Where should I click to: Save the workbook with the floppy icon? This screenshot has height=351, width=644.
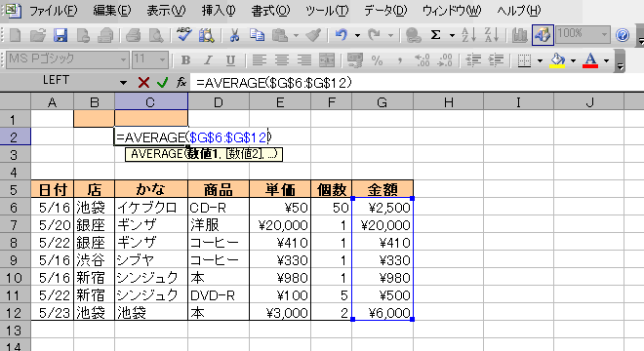[x=60, y=35]
